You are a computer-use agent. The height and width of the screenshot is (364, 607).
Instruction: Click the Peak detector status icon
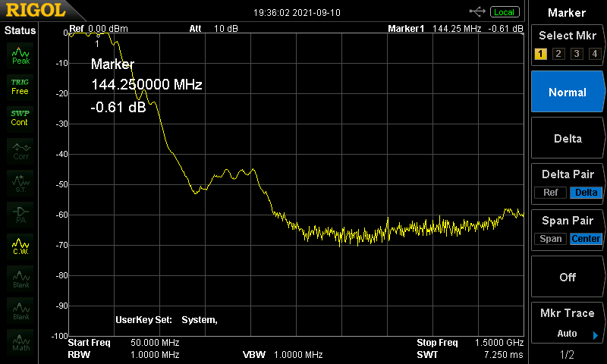[20, 55]
